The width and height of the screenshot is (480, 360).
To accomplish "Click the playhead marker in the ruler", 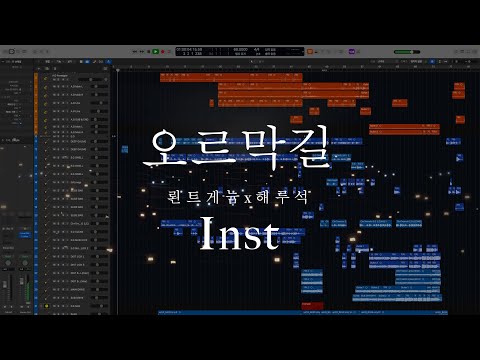I will 117,70.
